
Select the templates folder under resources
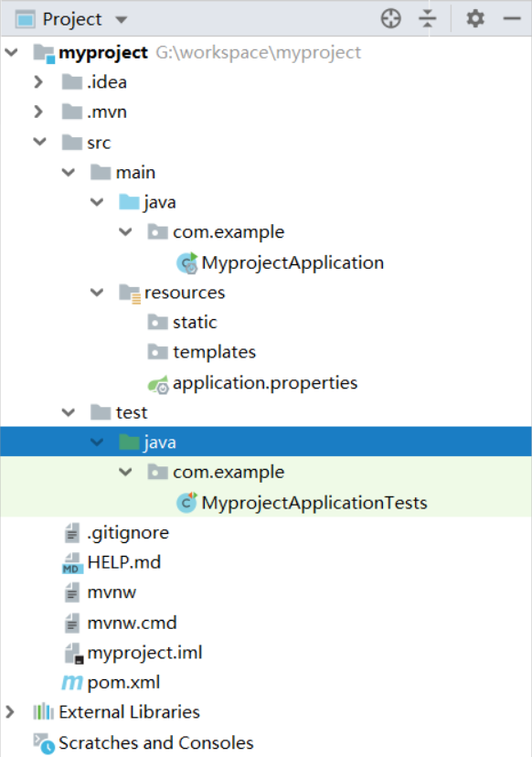[x=214, y=351]
